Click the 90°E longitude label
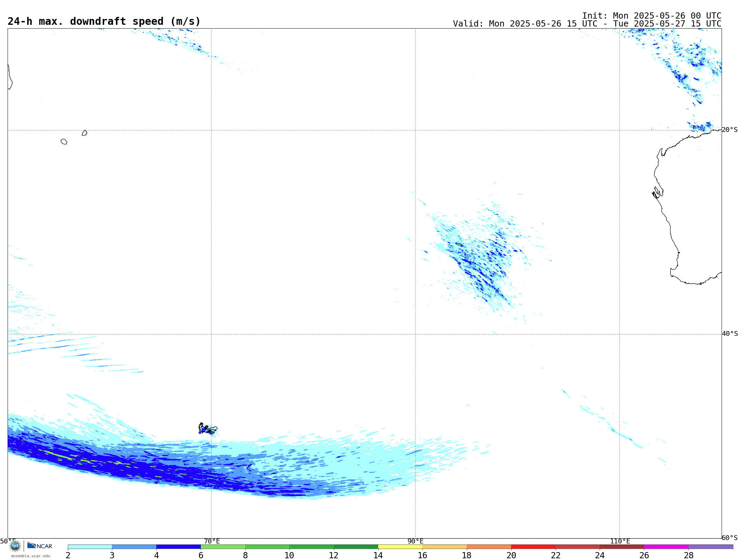This screenshot has width=744, height=560. (416, 541)
